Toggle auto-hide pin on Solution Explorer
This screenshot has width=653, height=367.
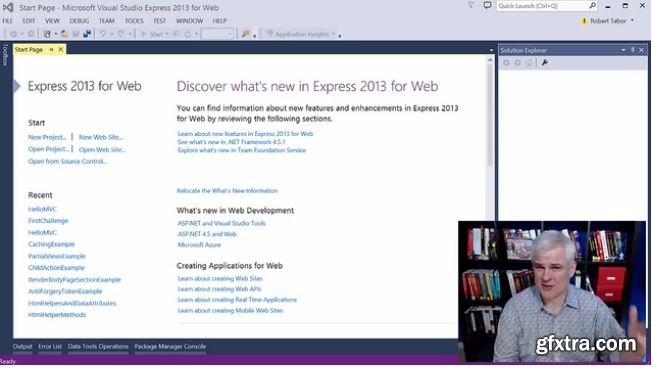point(633,50)
